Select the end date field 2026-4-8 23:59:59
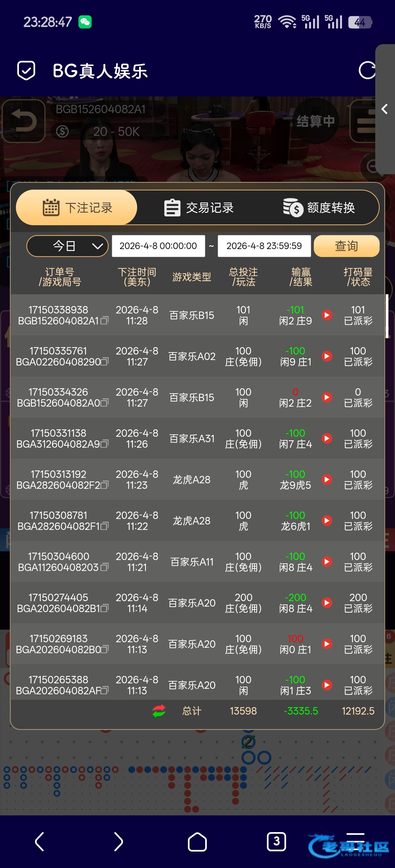Image resolution: width=395 pixels, height=868 pixels. pos(264,246)
